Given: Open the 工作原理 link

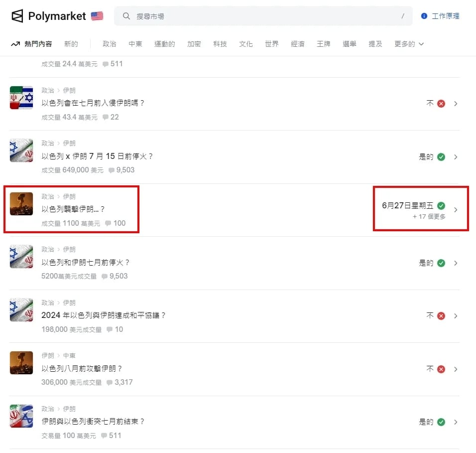Looking at the screenshot, I should (x=445, y=16).
